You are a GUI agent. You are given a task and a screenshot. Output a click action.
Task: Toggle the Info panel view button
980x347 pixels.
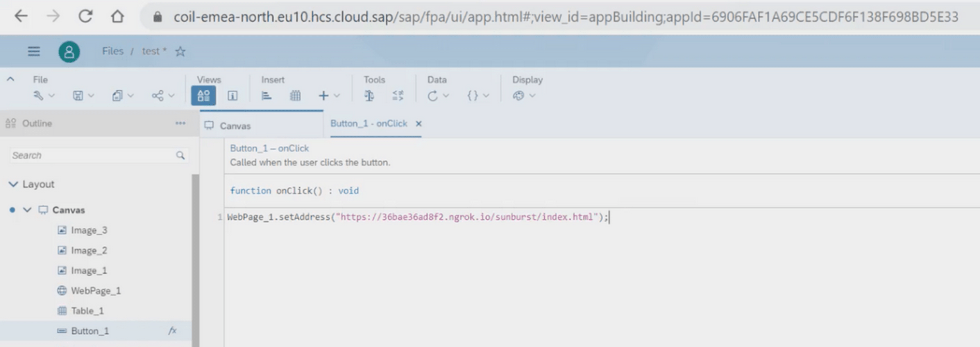(x=232, y=96)
